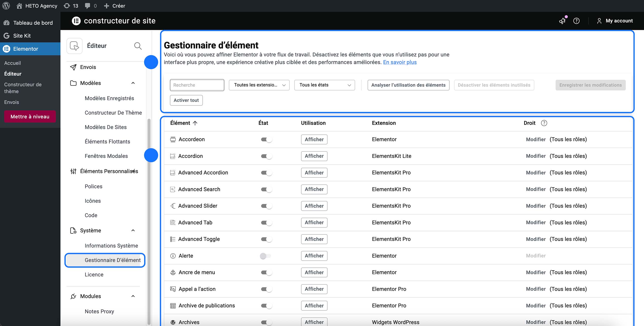Click 'En savoir plus' link in the description
This screenshot has height=326, width=644.
[x=399, y=62]
